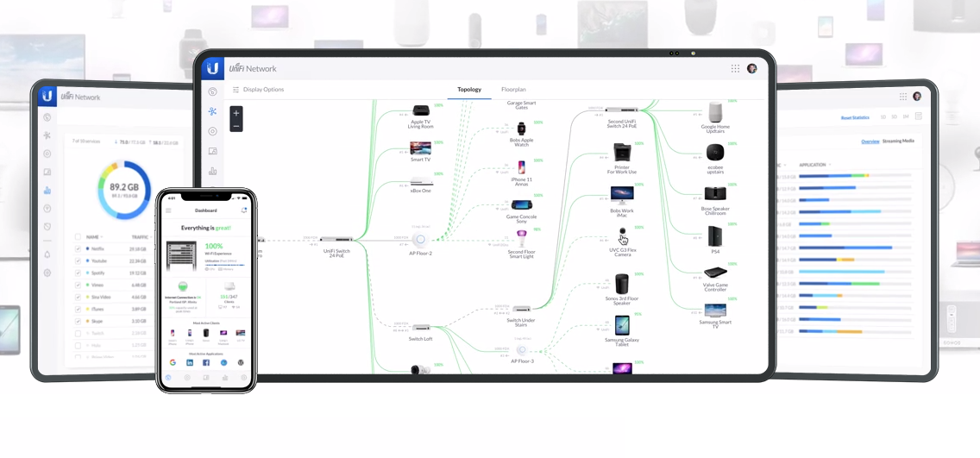Zoom out with the minus button
The image size is (980, 458).
[236, 126]
